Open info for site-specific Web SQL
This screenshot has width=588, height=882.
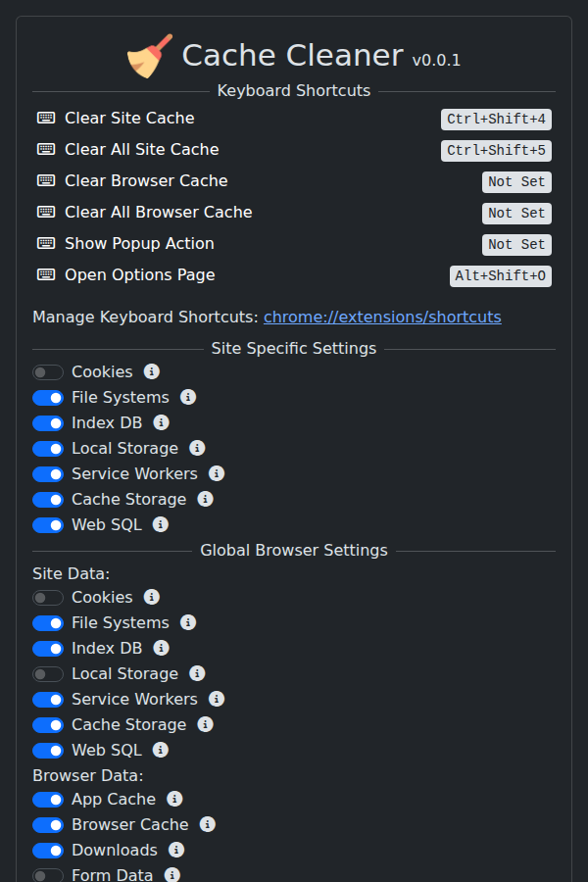(160, 524)
